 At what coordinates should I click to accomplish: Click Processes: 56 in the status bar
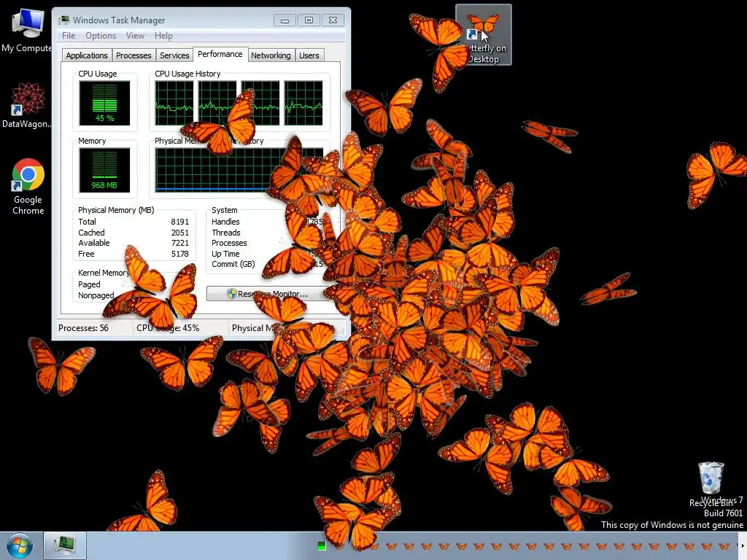tap(83, 328)
